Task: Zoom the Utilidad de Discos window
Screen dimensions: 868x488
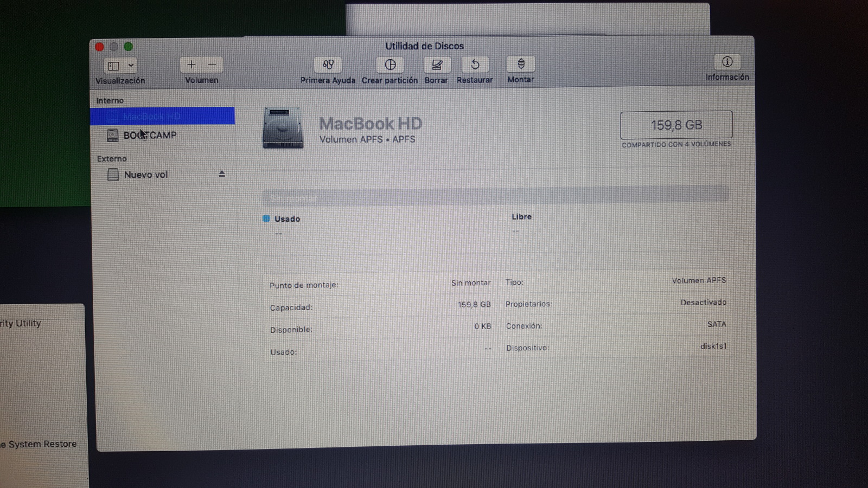Action: click(129, 47)
